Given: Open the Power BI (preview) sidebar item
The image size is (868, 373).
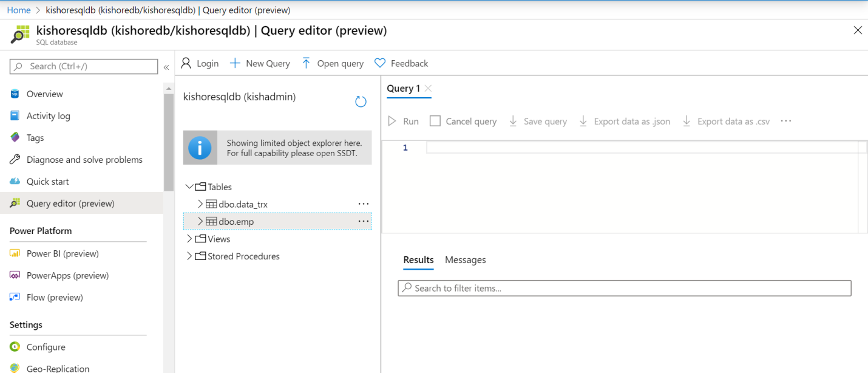Looking at the screenshot, I should 62,253.
